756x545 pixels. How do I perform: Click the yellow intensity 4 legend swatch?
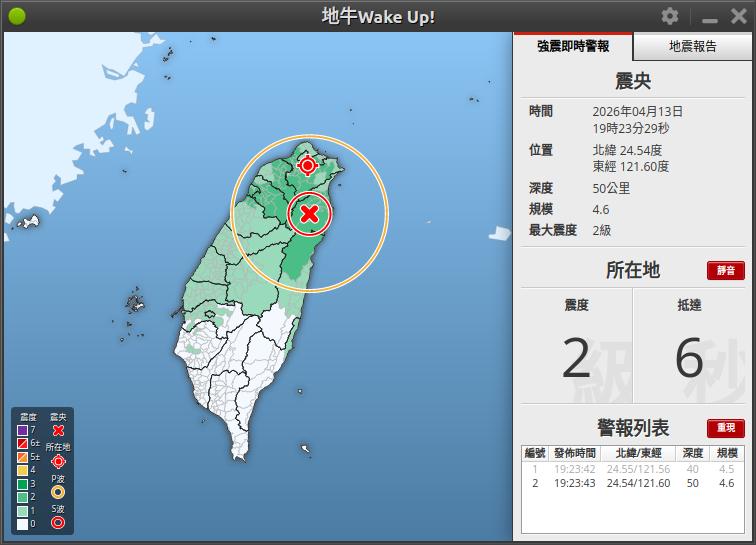coord(22,470)
